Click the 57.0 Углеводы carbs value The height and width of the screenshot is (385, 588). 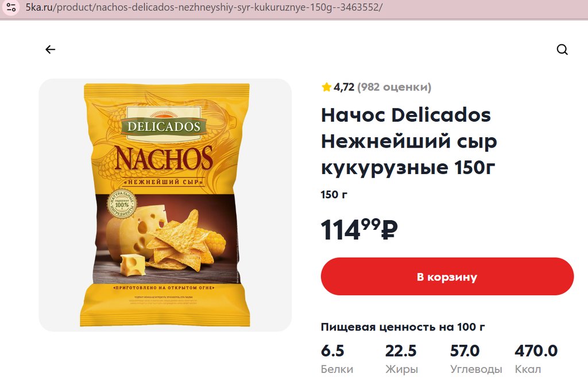476,359
